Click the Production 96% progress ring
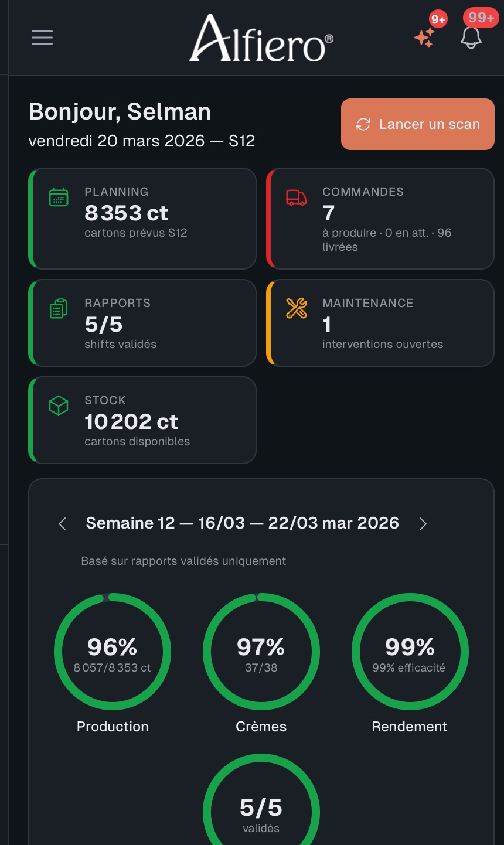Screen dimensions: 504x845 [x=113, y=652]
